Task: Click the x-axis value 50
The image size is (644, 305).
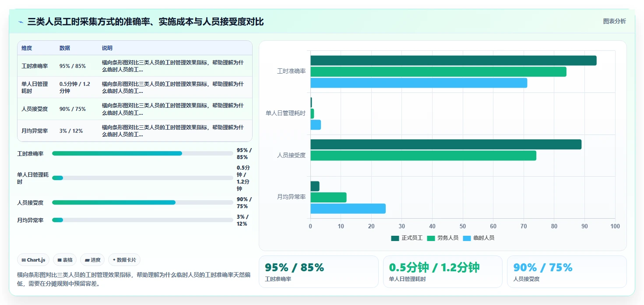Action: coord(463,227)
